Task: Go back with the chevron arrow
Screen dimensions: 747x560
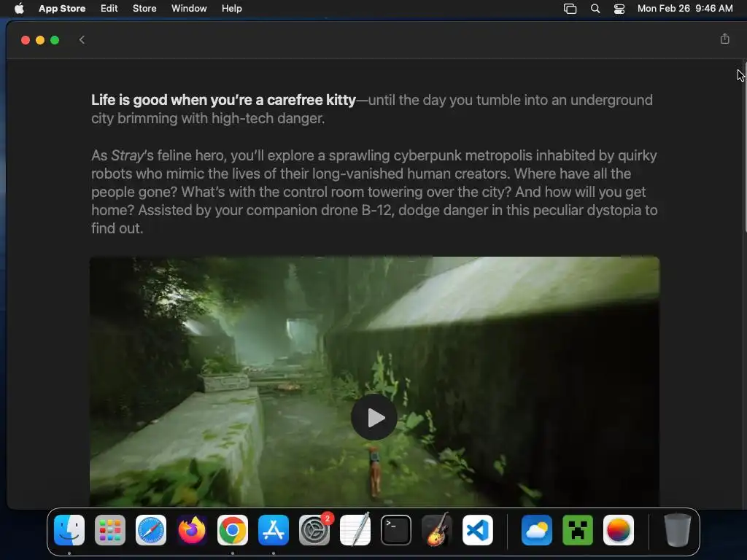Action: pos(82,40)
